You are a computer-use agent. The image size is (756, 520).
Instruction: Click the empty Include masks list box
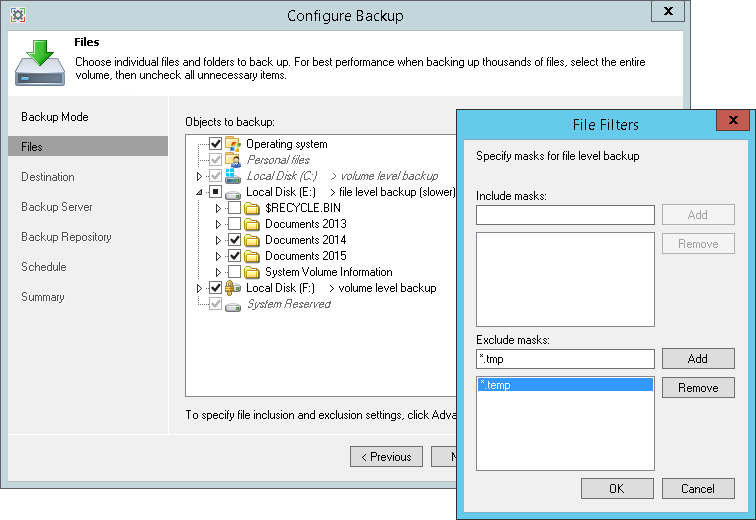click(x=565, y=280)
